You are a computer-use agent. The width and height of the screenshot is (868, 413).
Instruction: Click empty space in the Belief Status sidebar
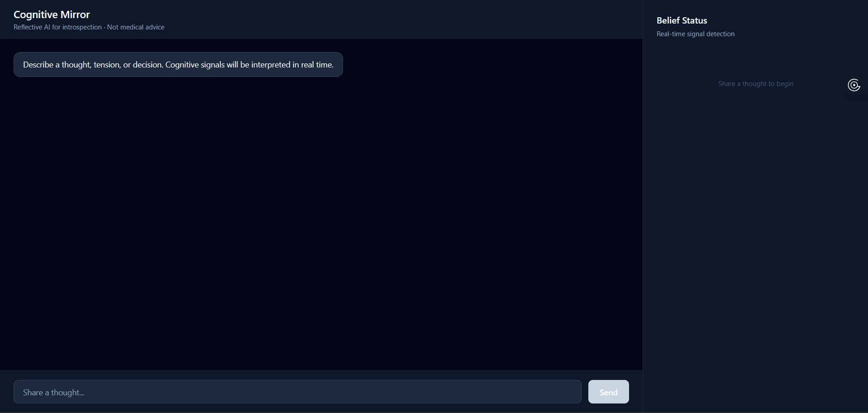(756, 249)
